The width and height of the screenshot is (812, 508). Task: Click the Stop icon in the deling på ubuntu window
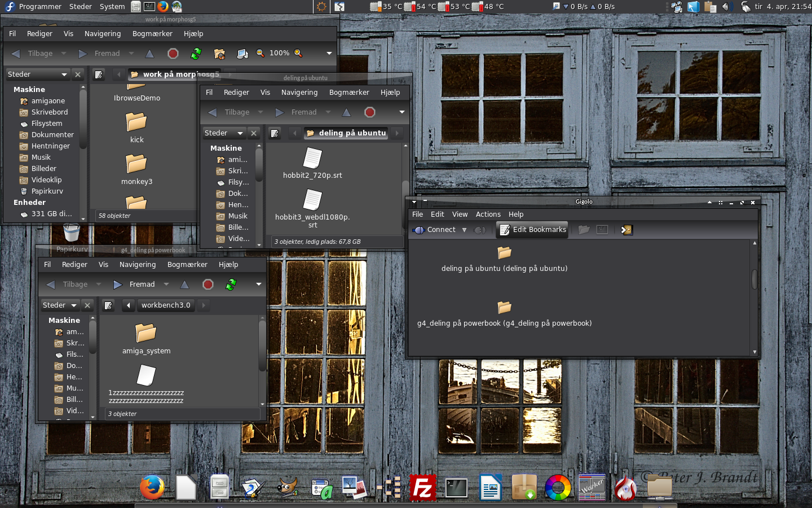point(370,112)
